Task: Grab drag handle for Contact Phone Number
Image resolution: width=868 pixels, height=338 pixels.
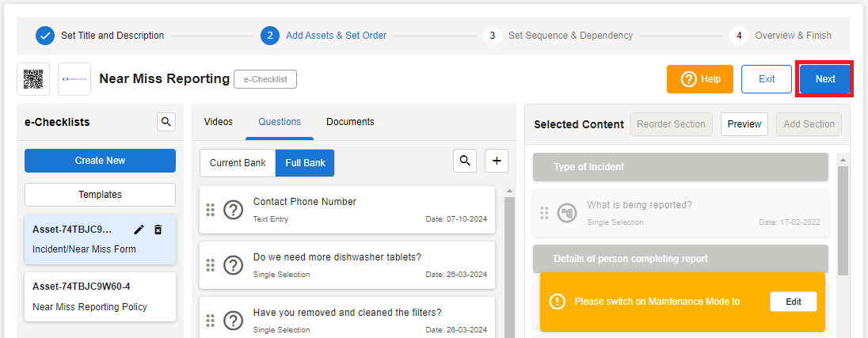Action: tap(211, 210)
